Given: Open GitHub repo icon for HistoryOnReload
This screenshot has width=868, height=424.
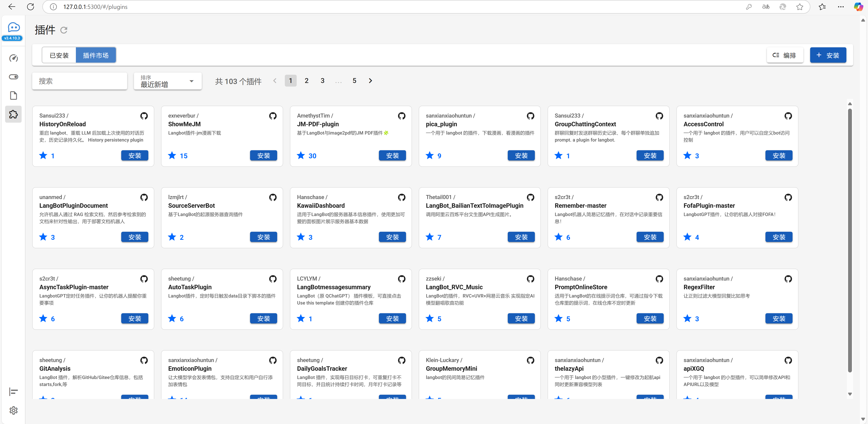Looking at the screenshot, I should (x=144, y=116).
